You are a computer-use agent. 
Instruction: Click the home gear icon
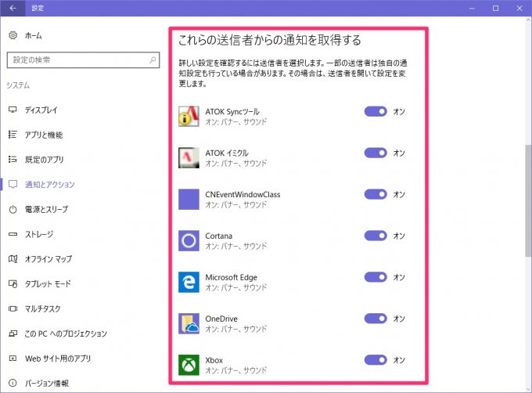[13, 35]
